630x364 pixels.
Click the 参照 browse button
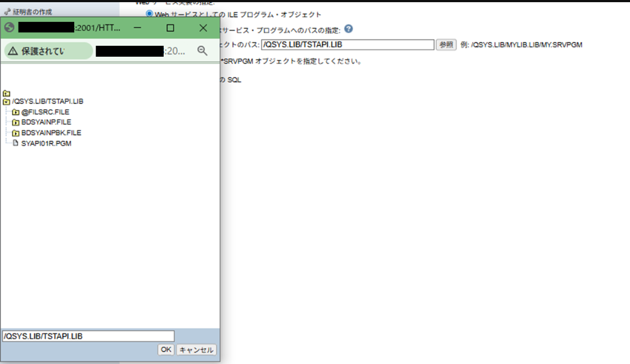(446, 45)
